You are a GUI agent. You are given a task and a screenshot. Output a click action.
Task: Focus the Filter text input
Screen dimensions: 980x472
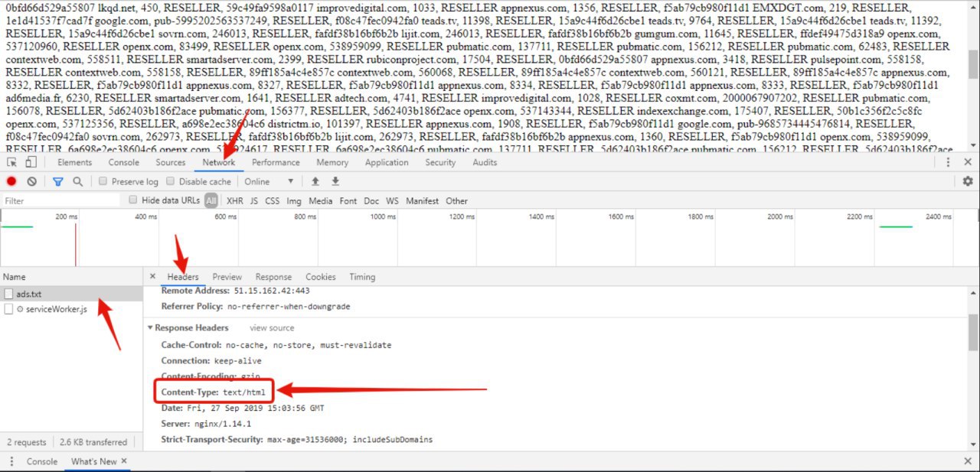tap(61, 201)
